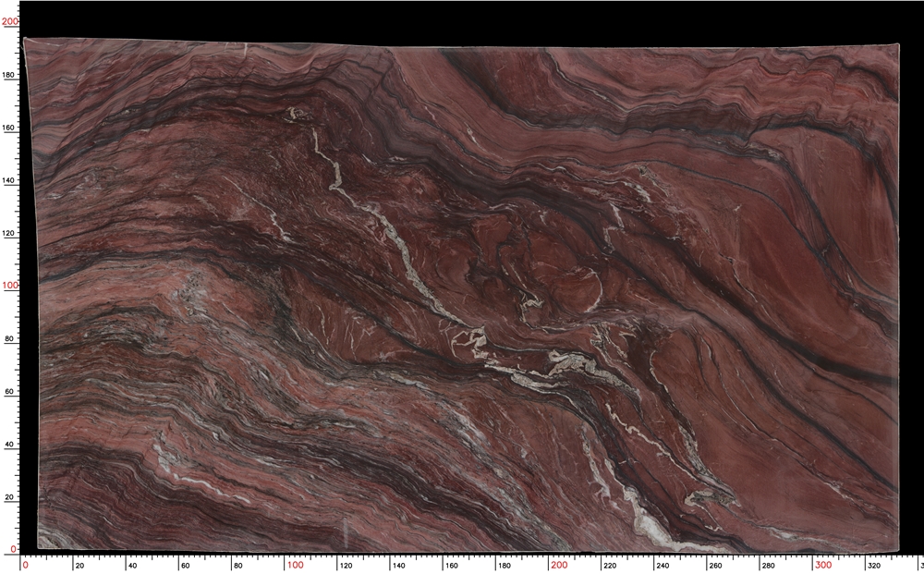Select the red 200 label on vertical ruler
Screen dimensions: 924x574
coord(10,21)
